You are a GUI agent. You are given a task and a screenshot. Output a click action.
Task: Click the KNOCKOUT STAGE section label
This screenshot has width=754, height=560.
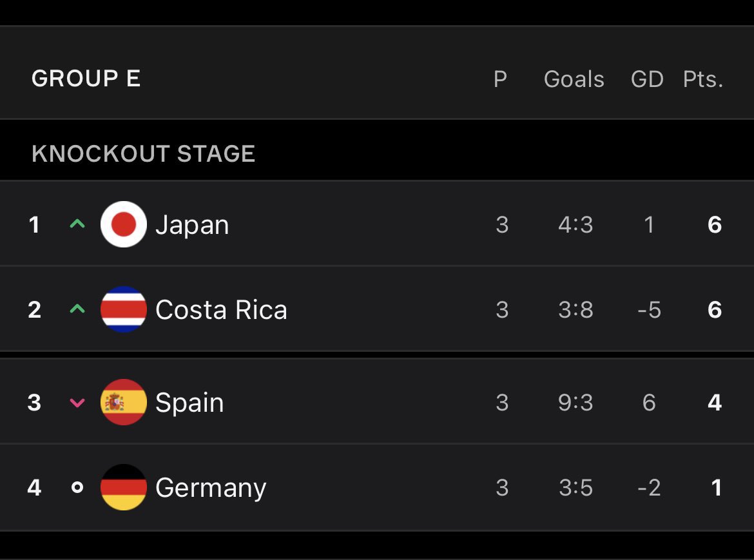143,154
